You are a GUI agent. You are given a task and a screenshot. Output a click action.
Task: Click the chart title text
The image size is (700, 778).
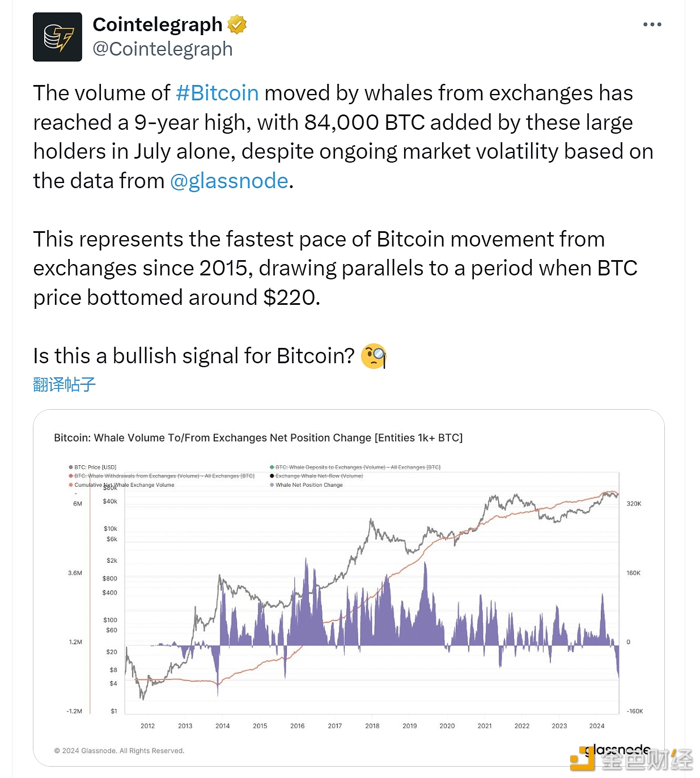(258, 438)
